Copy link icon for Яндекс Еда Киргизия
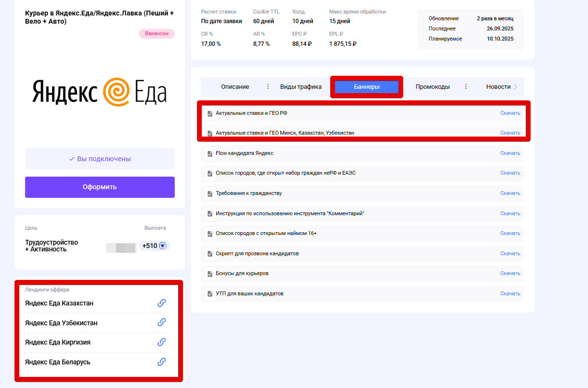The height and width of the screenshot is (388, 588). click(x=162, y=342)
